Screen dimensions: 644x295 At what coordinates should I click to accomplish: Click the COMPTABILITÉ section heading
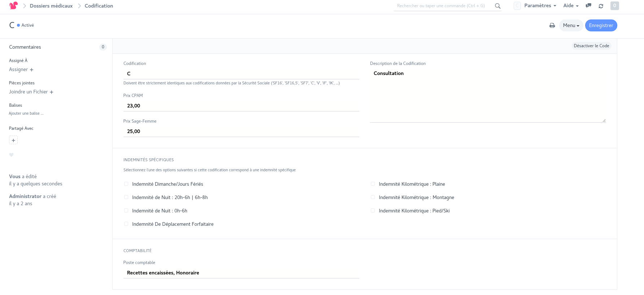coord(138,251)
